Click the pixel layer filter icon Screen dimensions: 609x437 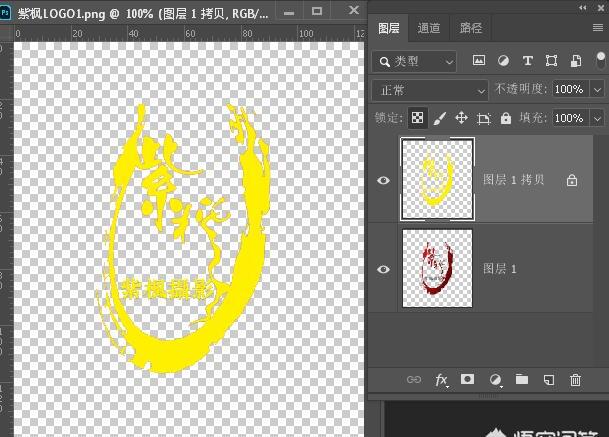click(479, 61)
